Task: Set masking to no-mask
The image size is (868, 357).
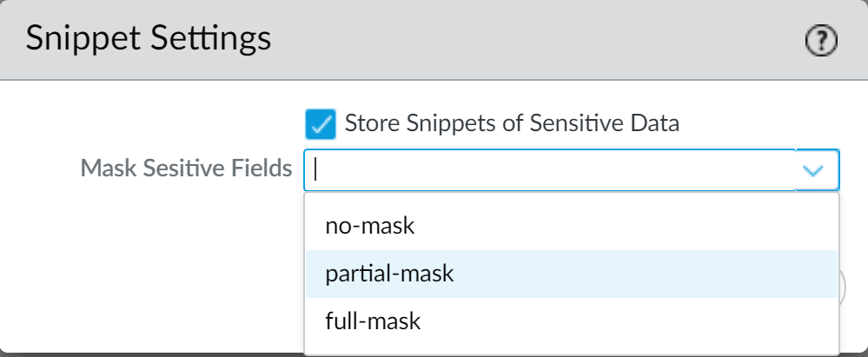Action: [x=371, y=227]
